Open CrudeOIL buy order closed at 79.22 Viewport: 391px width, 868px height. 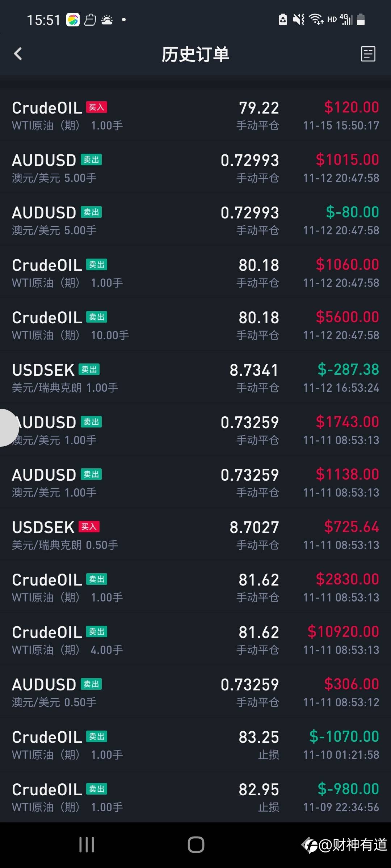195,115
